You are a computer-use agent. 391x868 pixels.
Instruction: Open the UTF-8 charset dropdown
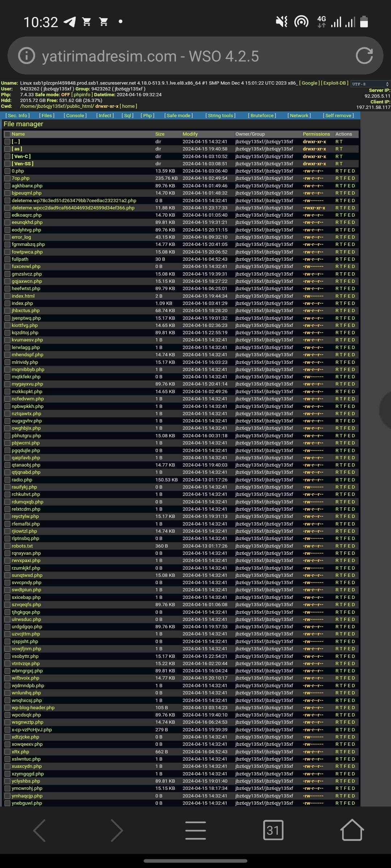coord(370,84)
